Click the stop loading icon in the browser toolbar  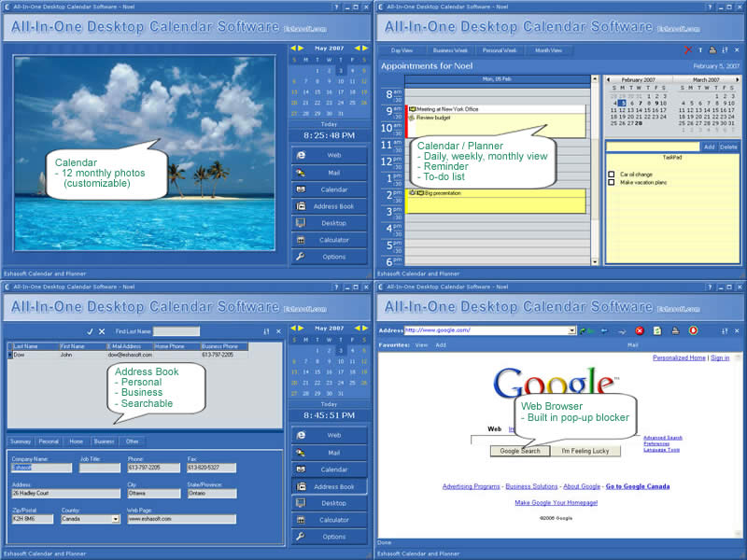click(641, 332)
